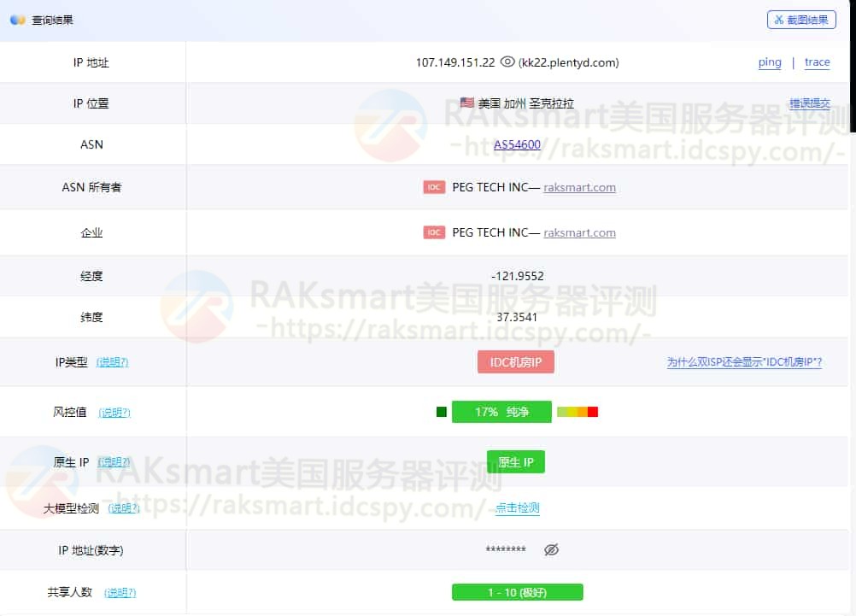Click the red IDC机房IP badge
856x616 pixels.
(x=516, y=361)
